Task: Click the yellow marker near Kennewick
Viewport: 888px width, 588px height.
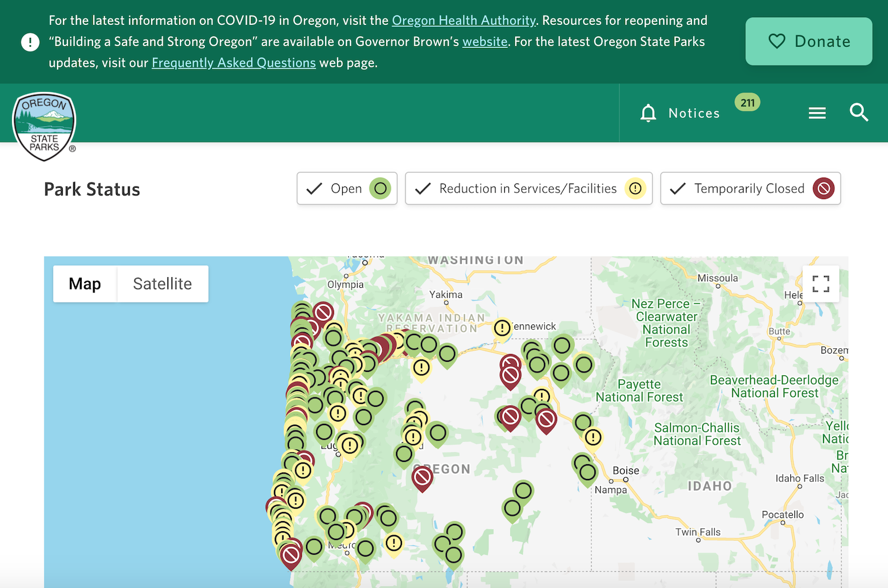Action: point(502,328)
